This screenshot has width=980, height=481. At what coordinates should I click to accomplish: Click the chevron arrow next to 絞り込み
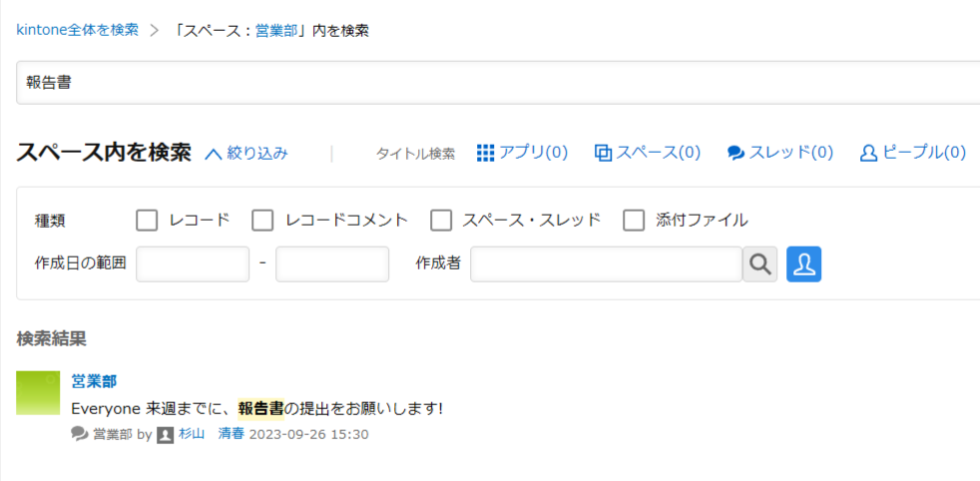point(214,154)
